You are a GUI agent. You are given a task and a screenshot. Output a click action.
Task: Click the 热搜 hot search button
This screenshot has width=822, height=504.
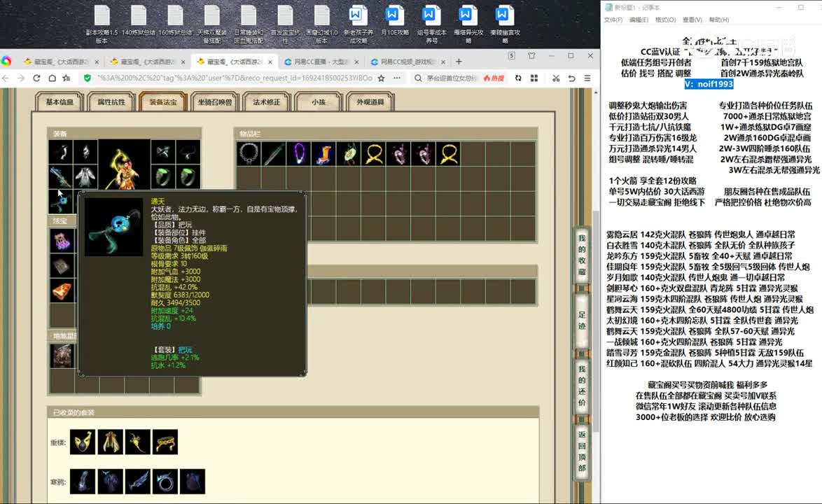tap(494, 78)
